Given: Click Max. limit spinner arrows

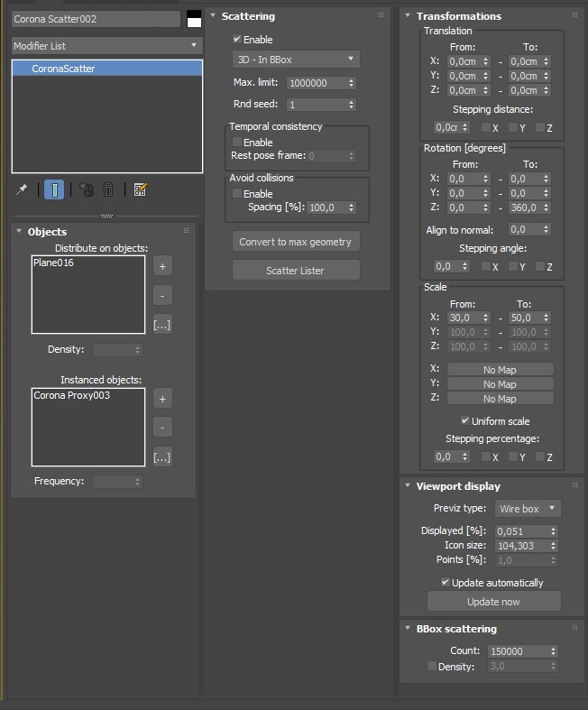Looking at the screenshot, I should (x=351, y=83).
